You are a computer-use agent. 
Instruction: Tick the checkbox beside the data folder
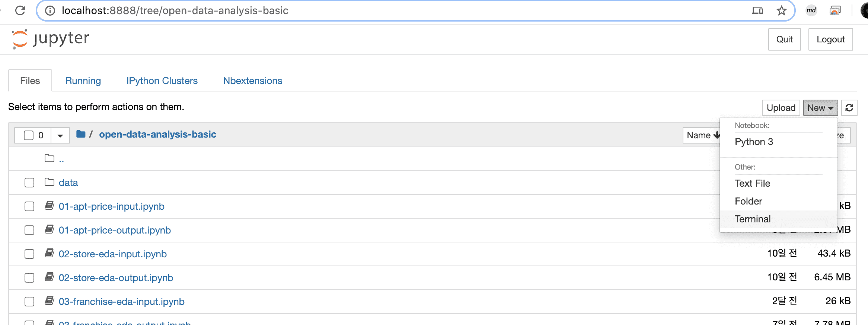coord(29,183)
